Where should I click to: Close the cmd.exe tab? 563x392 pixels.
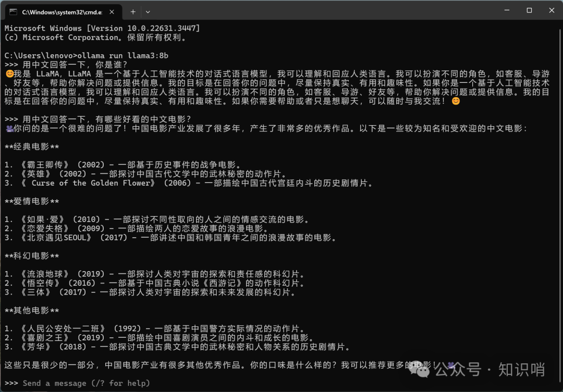click(112, 12)
